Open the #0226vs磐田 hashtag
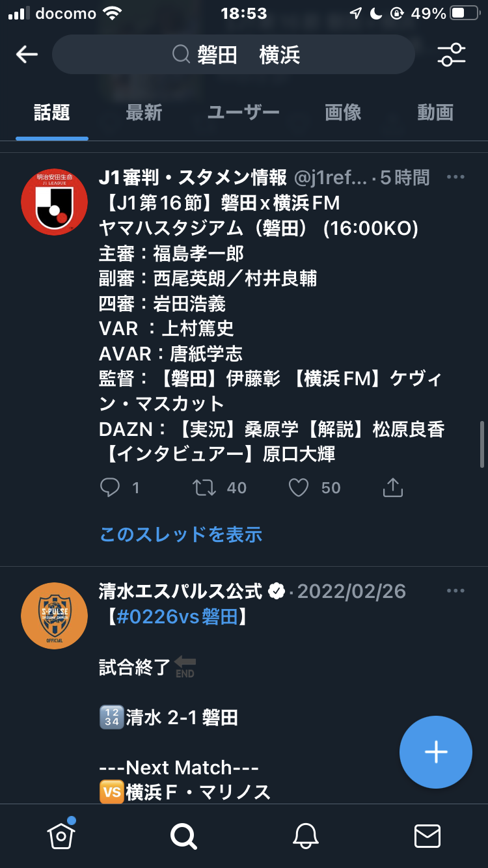The width and height of the screenshot is (488, 868). tap(177, 616)
